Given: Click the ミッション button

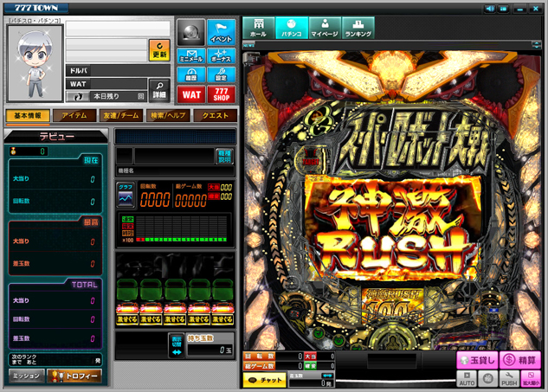Looking at the screenshot, I should click(27, 376).
